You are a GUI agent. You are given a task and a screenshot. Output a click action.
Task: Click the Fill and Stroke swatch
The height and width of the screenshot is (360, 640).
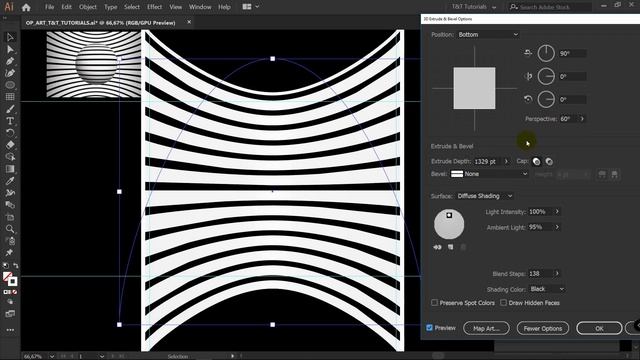pos(10,279)
